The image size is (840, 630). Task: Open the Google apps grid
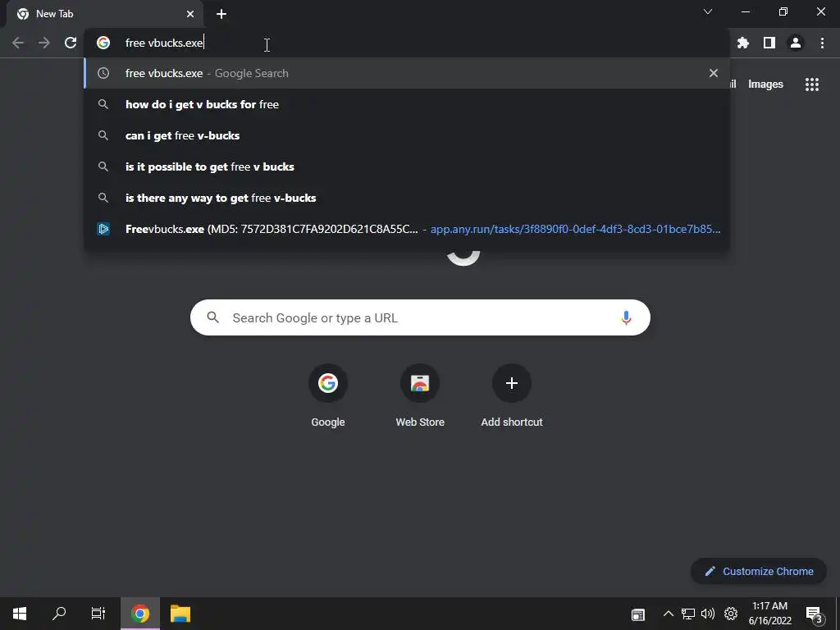coord(811,84)
